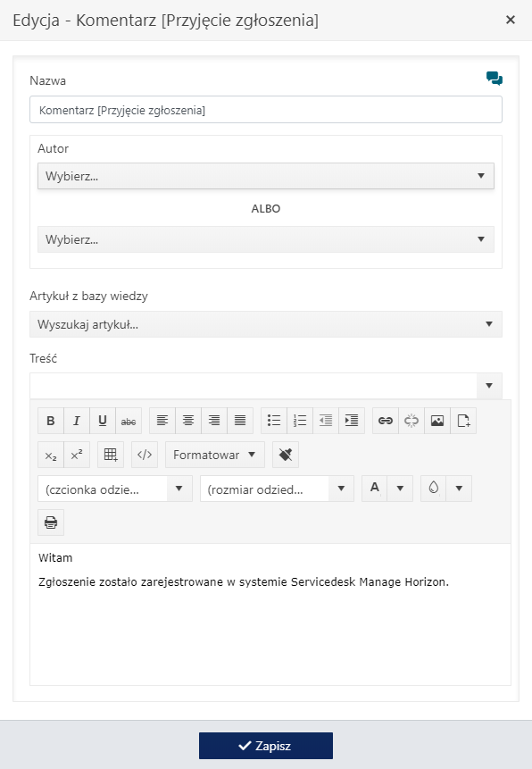Open the font family dropdown
Screen dimensions: 532x769
[x=115, y=489]
